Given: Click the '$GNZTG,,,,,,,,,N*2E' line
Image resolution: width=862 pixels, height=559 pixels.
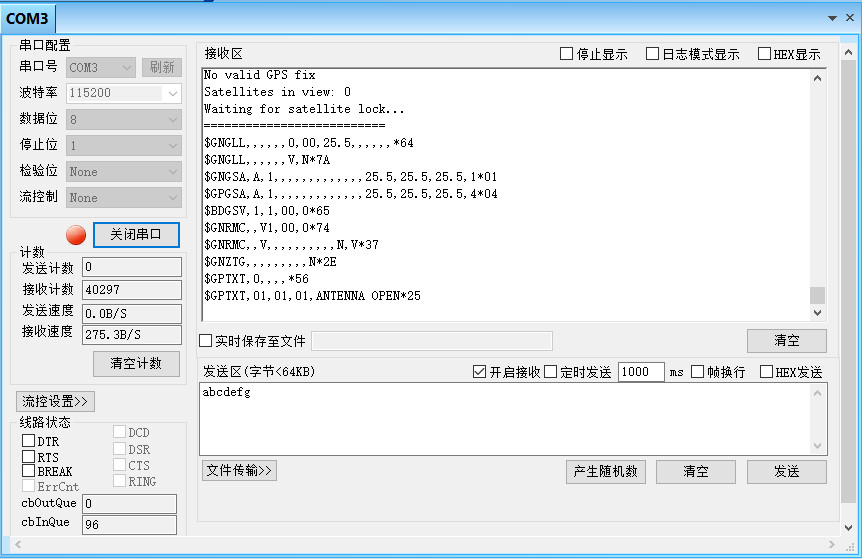Looking at the screenshot, I should click(270, 262).
